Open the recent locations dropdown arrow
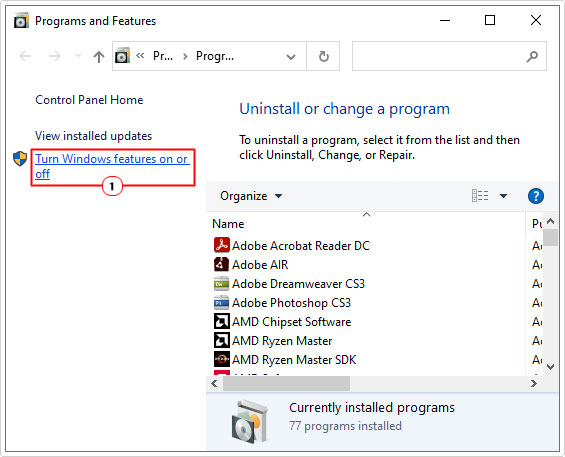565x457 pixels. 78,56
